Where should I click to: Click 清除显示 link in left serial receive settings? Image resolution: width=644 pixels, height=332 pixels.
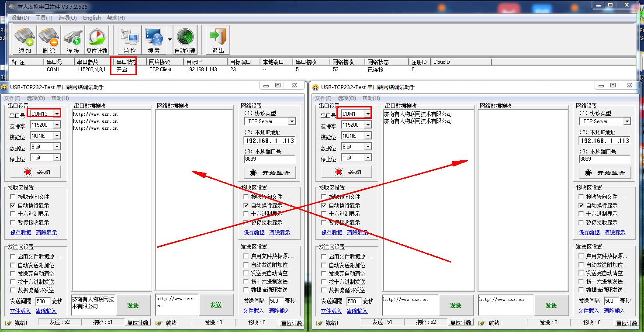coord(46,232)
